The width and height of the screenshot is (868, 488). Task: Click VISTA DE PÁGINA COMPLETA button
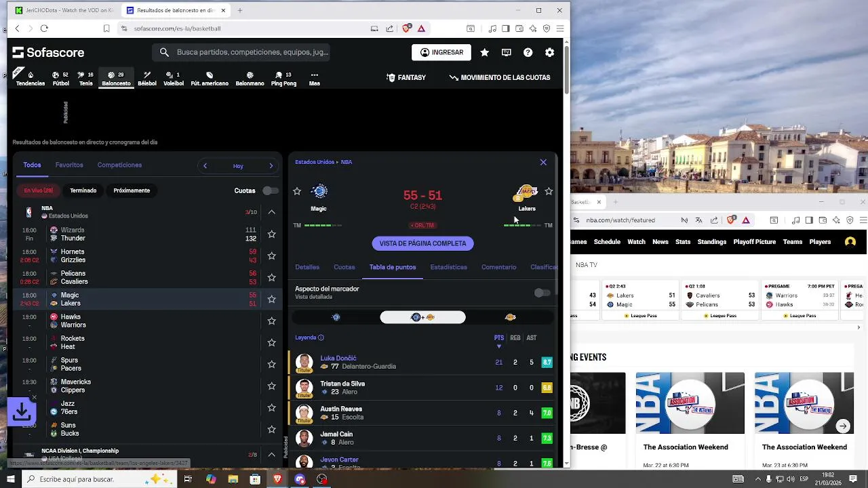(422, 243)
